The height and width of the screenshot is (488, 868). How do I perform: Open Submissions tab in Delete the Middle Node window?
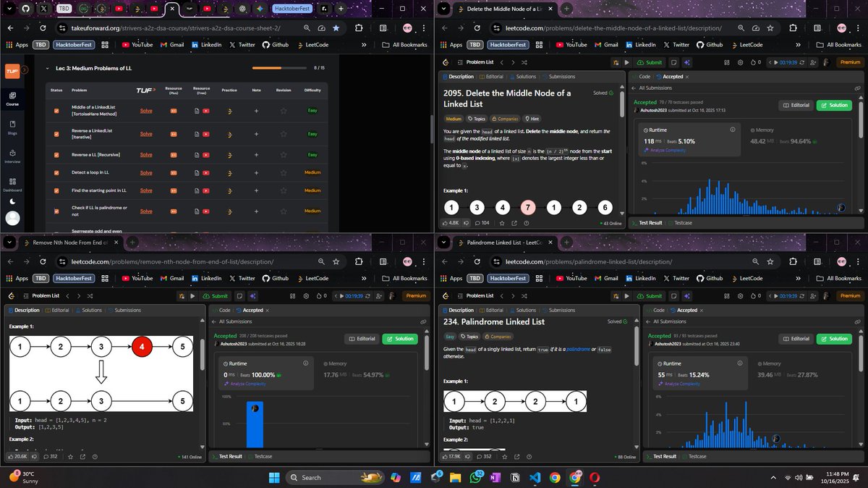[x=558, y=77]
